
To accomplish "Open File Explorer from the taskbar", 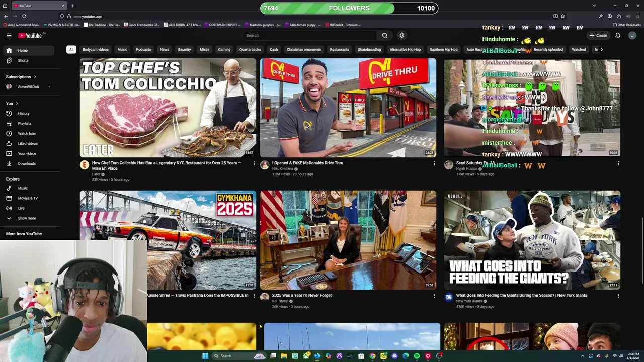I will pos(284,356).
